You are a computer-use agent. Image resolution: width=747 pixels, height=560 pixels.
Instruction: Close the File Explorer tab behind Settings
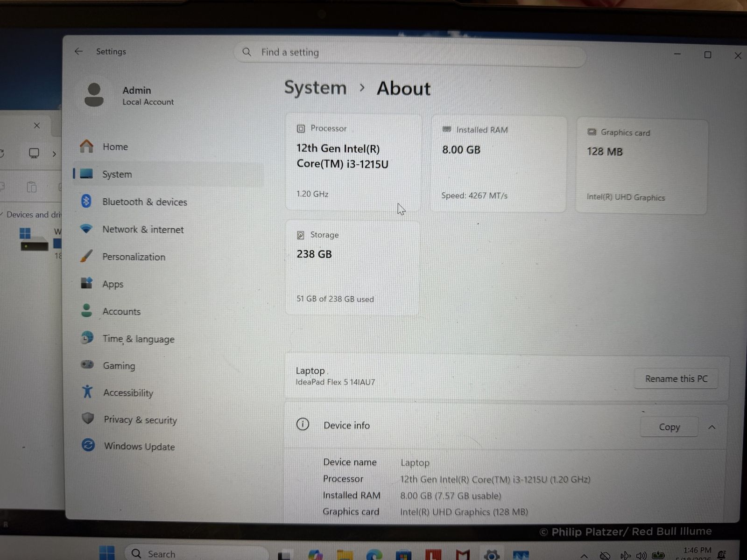[x=37, y=125]
